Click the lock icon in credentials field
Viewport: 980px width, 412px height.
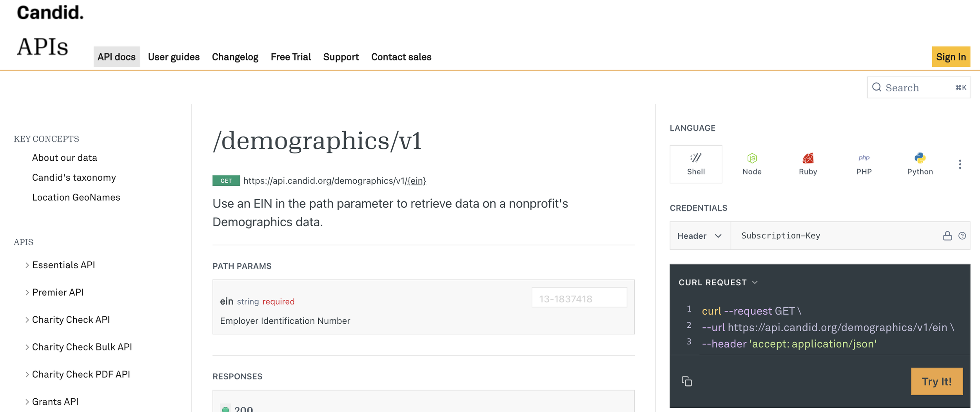pos(947,236)
